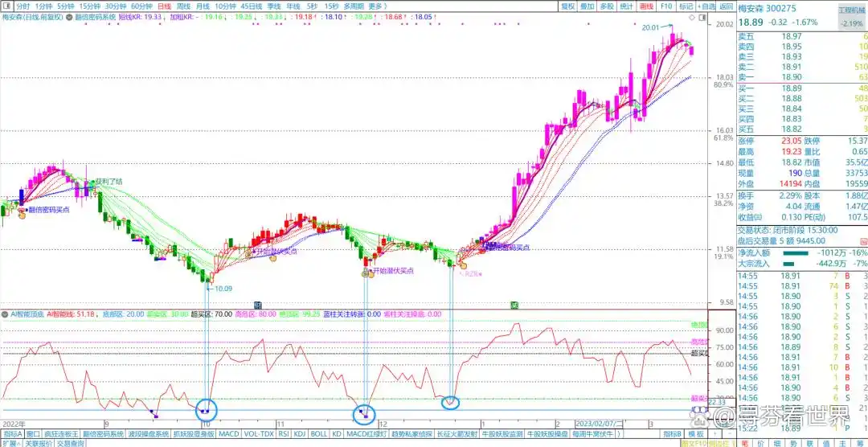Add stock via +自选 button

pos(706,6)
